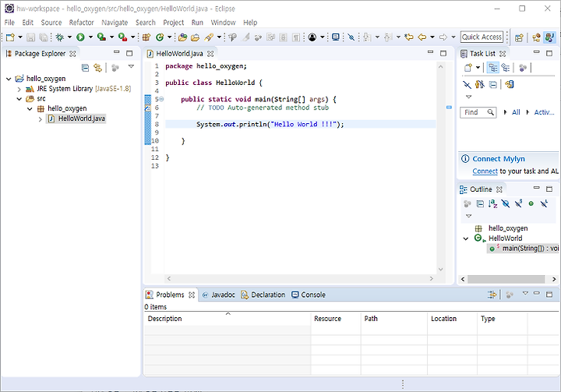This screenshot has height=392, width=561.
Task: Collapse all in Package Explorer
Action: (85, 68)
